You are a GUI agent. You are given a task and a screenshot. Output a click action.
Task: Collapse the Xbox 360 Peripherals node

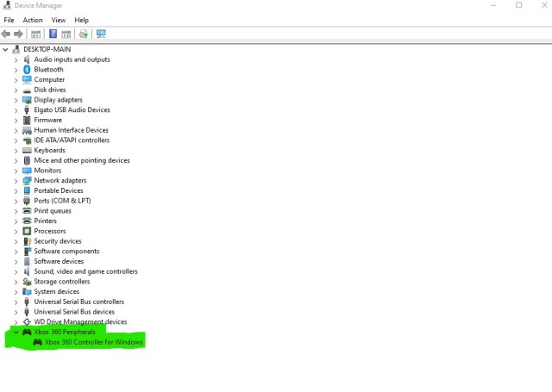click(16, 332)
